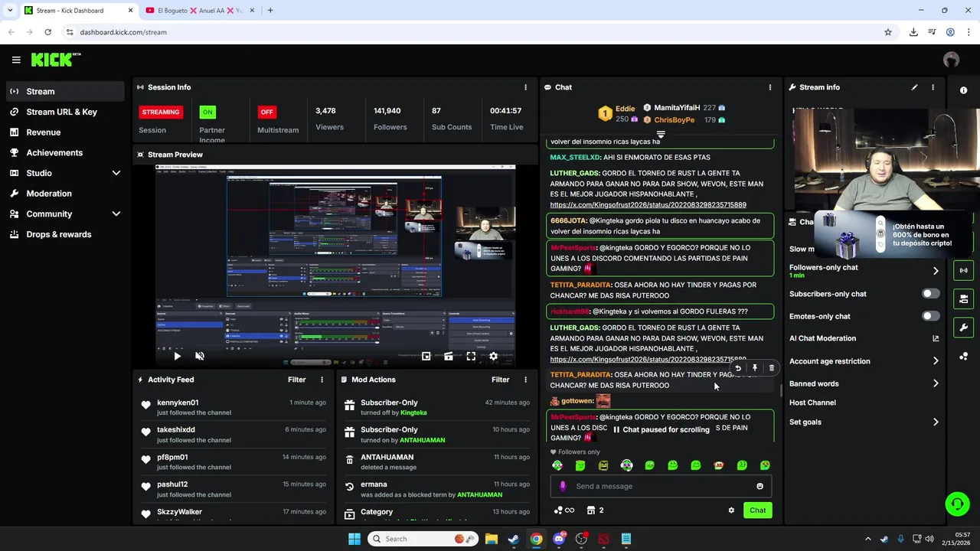Toggle the Multistream OFF badge

266,112
